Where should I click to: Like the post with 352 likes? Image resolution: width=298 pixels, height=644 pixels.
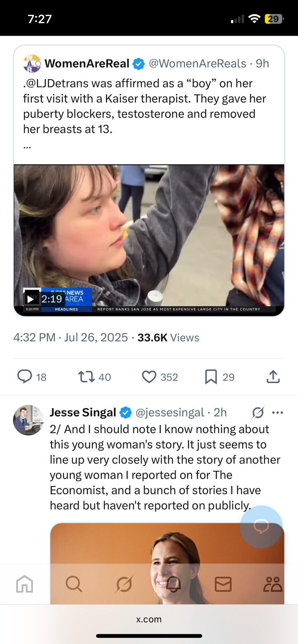(149, 376)
